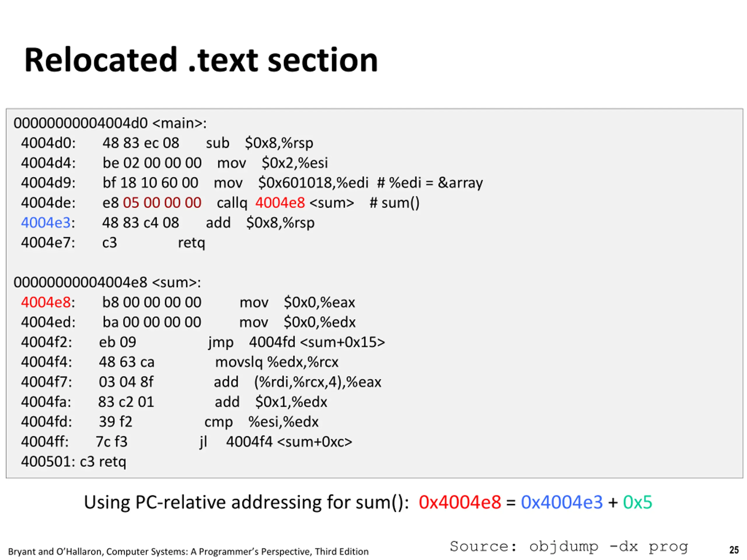
Task: Click the slide title "Relocated .text section"
Action: point(201,60)
